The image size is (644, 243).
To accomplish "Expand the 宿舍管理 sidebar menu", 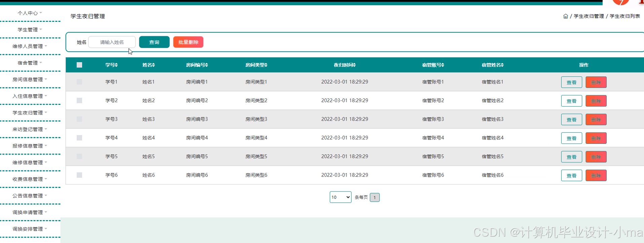I will (x=30, y=63).
